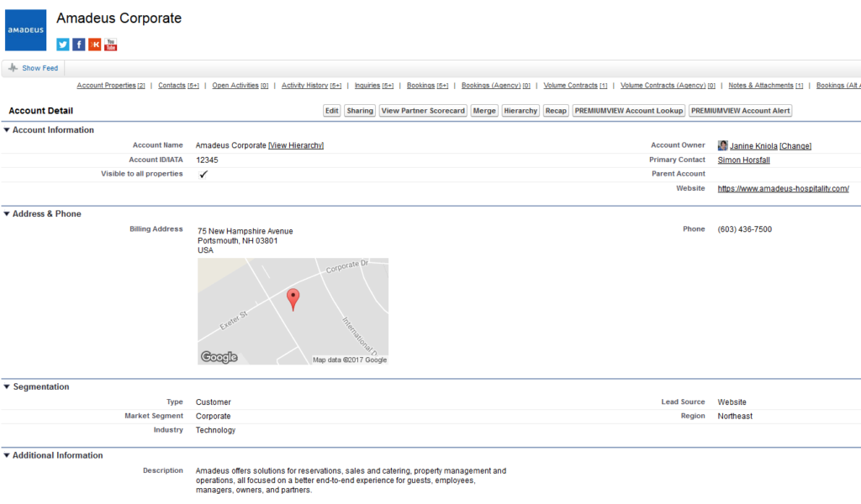
Task: Collapse the Account Information section
Action: click(7, 130)
